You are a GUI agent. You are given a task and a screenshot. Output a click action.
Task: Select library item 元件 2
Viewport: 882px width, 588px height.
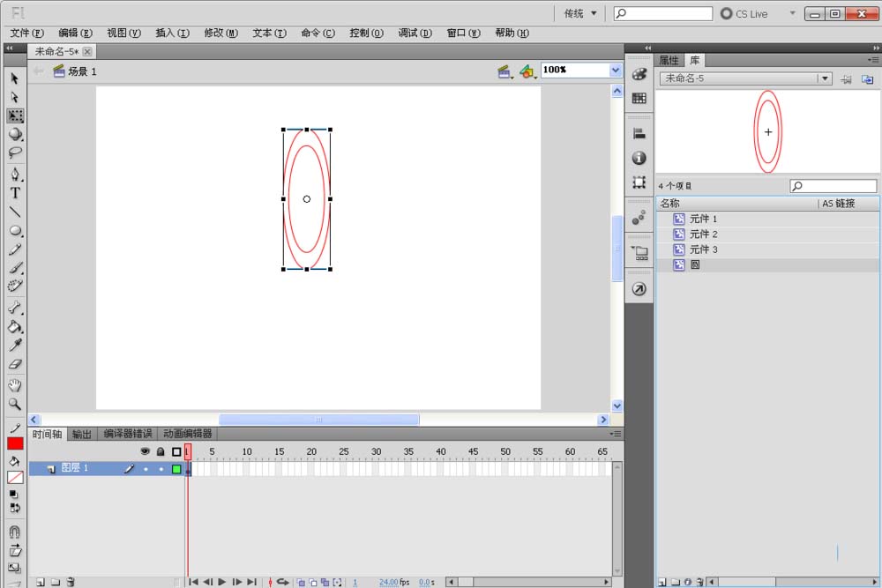pos(703,234)
